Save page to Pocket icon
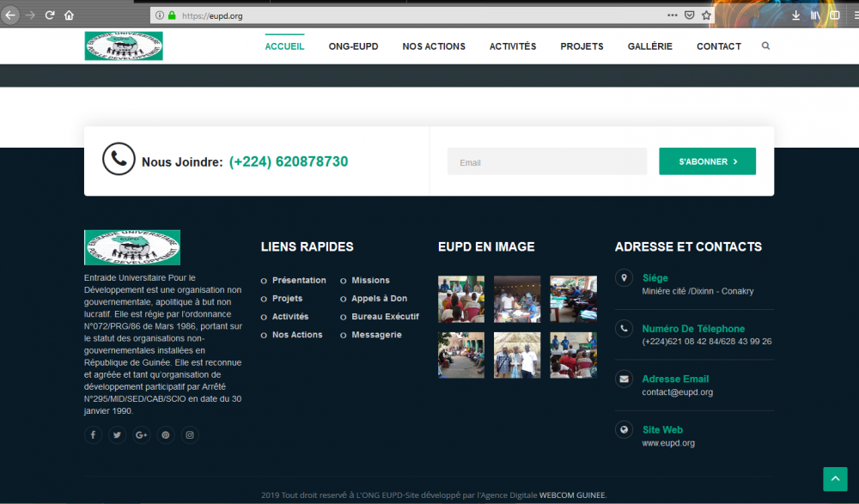This screenshot has width=859, height=504. [690, 15]
